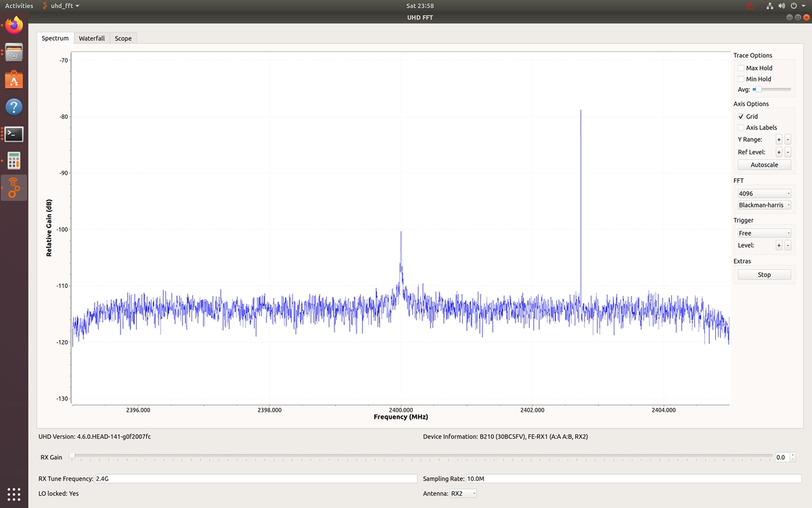The height and width of the screenshot is (508, 812).
Task: Click the RX Gain spinbox arrows
Action: click(x=793, y=457)
